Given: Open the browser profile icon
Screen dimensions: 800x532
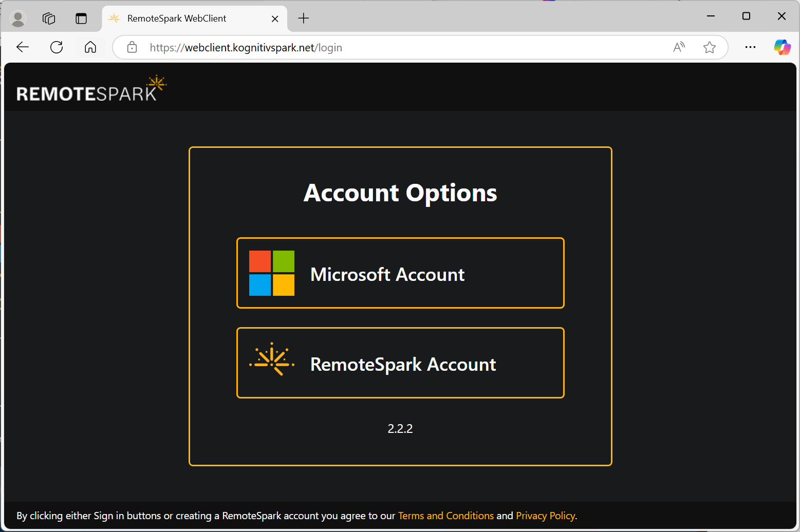Looking at the screenshot, I should 18,18.
